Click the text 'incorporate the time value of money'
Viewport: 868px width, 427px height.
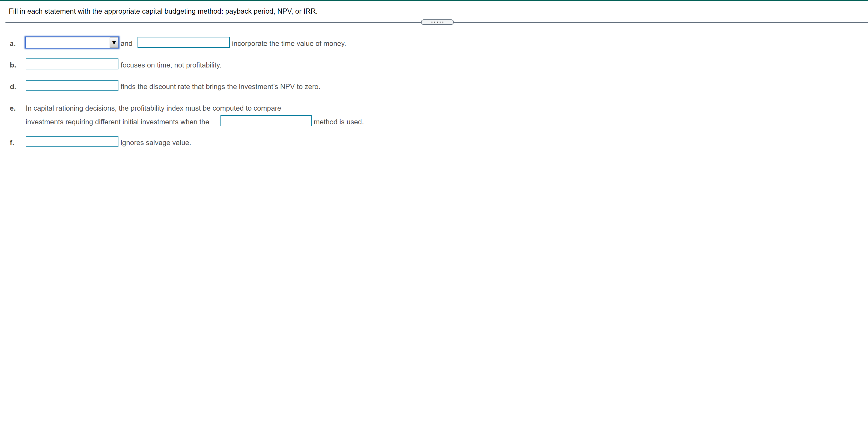[288, 43]
